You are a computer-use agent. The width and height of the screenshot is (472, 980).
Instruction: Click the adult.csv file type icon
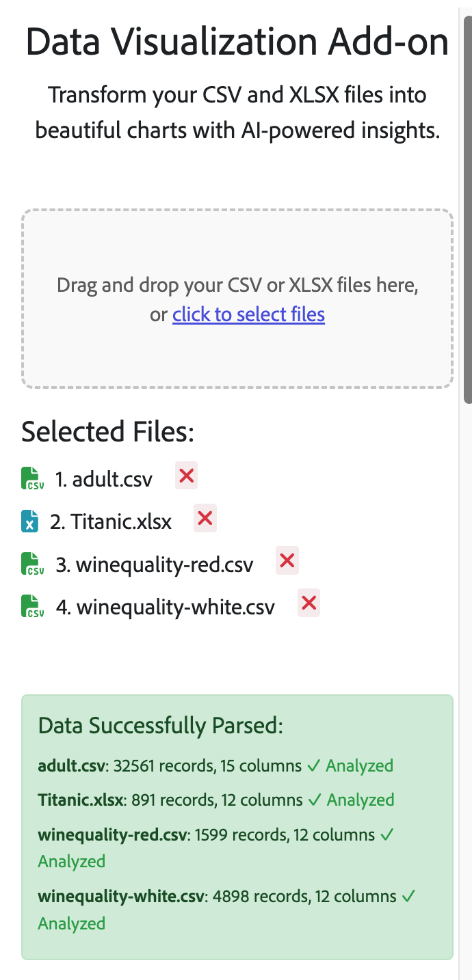[x=32, y=479]
